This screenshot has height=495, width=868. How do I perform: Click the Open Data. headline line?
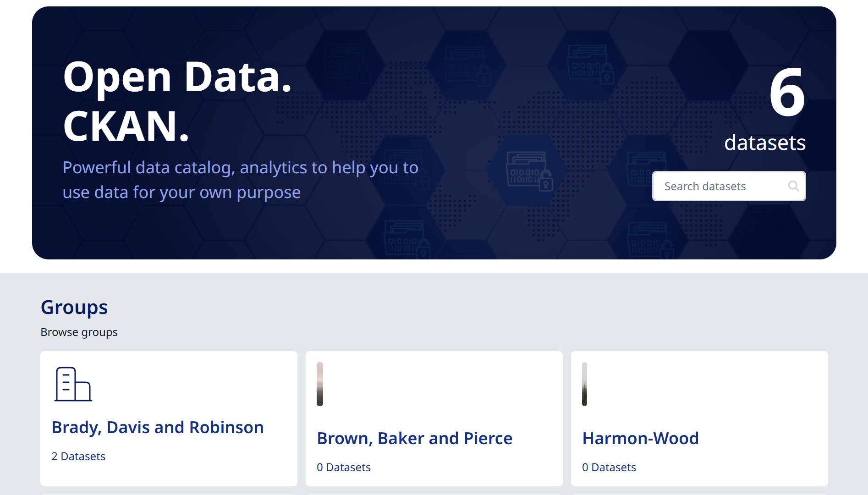(177, 77)
